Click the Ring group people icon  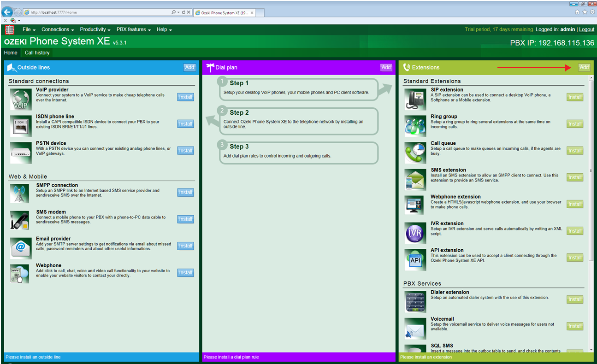point(415,126)
